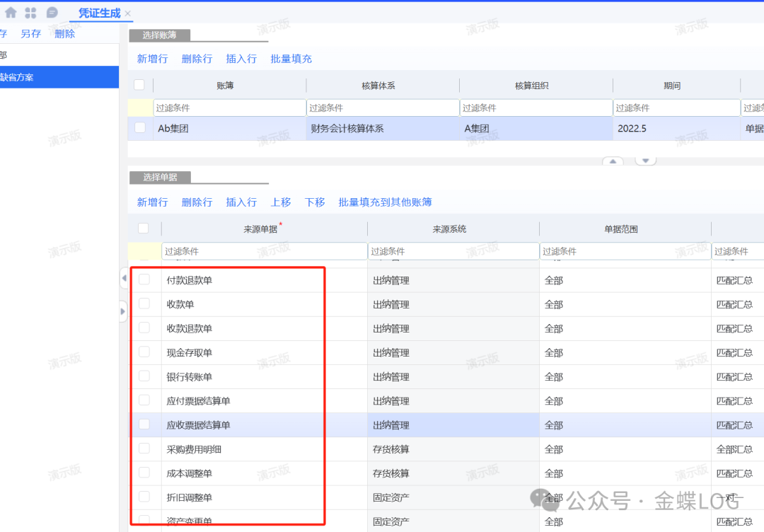
Task: Click the 账簿 filter condition field
Action: pos(229,108)
